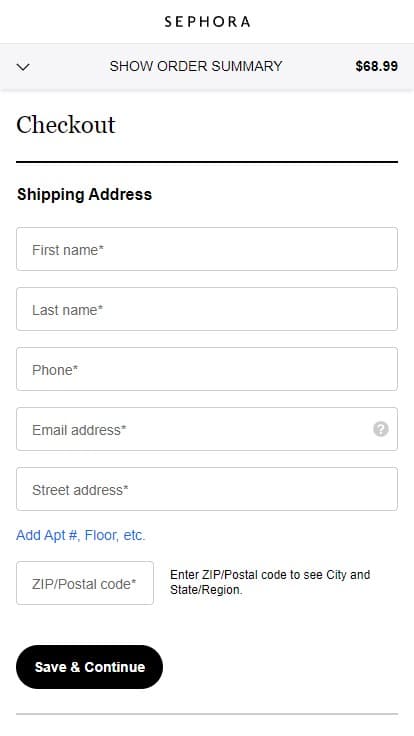Image resolution: width=414 pixels, height=736 pixels.
Task: Click the black divider under Checkout
Action: 207,162
